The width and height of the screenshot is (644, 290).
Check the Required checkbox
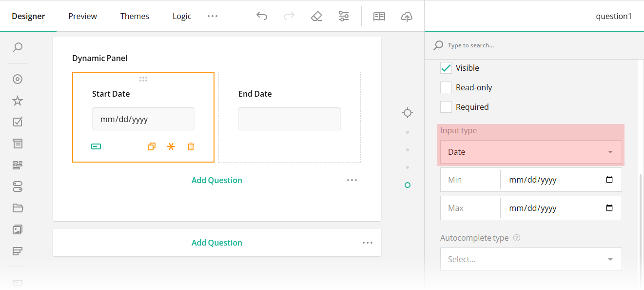click(446, 106)
